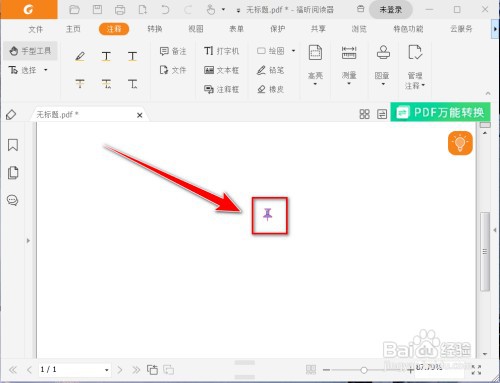This screenshot has height=383, width=500.
Task: Open the 图章 stamp tool
Action: 383,65
